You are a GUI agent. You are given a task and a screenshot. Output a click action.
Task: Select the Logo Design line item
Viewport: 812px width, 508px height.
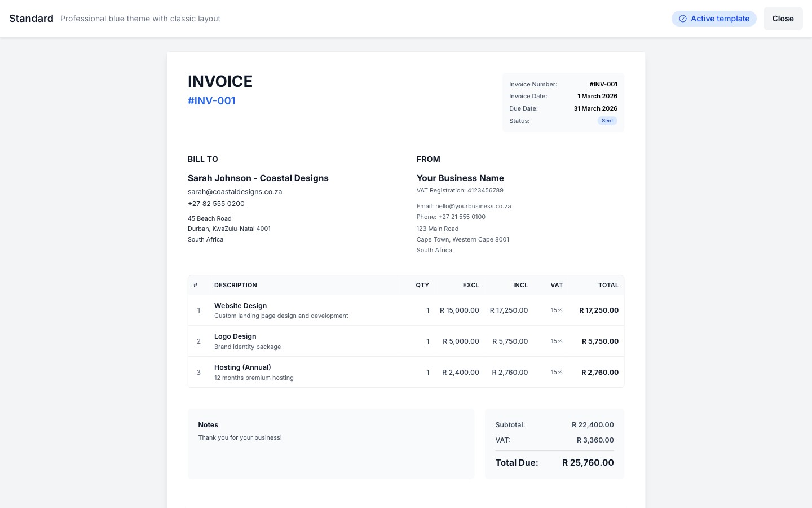235,336
